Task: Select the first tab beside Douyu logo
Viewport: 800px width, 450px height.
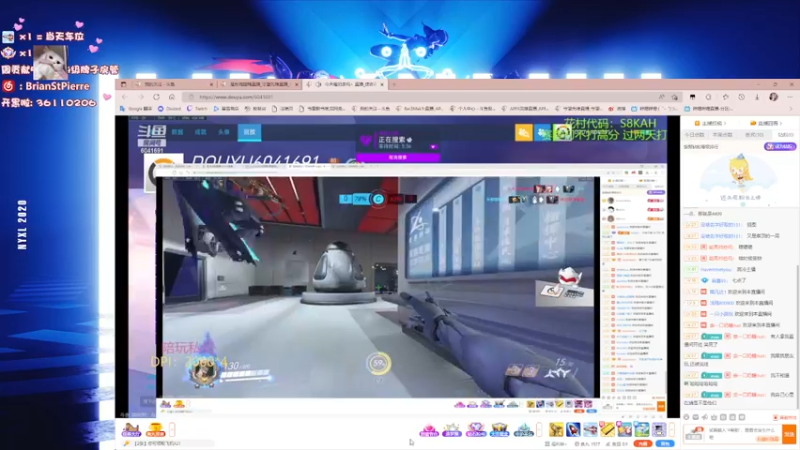Action: [x=177, y=132]
